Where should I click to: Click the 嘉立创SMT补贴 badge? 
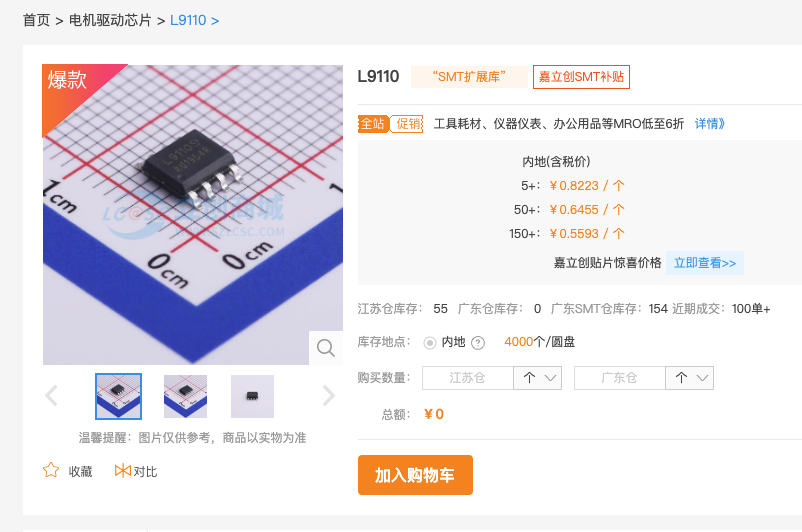581,77
